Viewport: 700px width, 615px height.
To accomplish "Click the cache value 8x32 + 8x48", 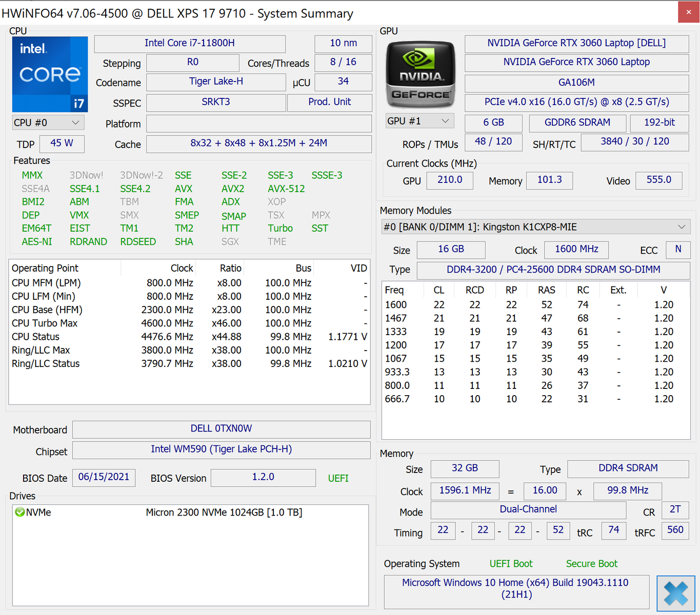I will [x=259, y=143].
